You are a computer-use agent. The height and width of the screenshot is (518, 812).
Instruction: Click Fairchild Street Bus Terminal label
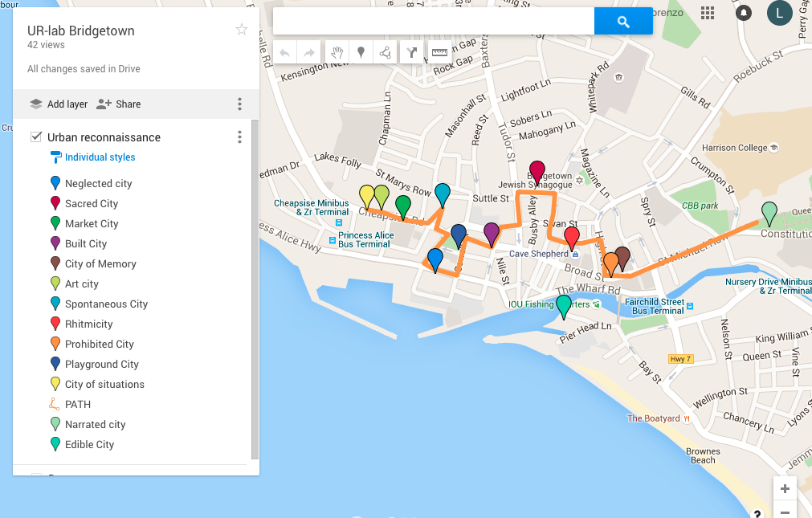click(654, 306)
